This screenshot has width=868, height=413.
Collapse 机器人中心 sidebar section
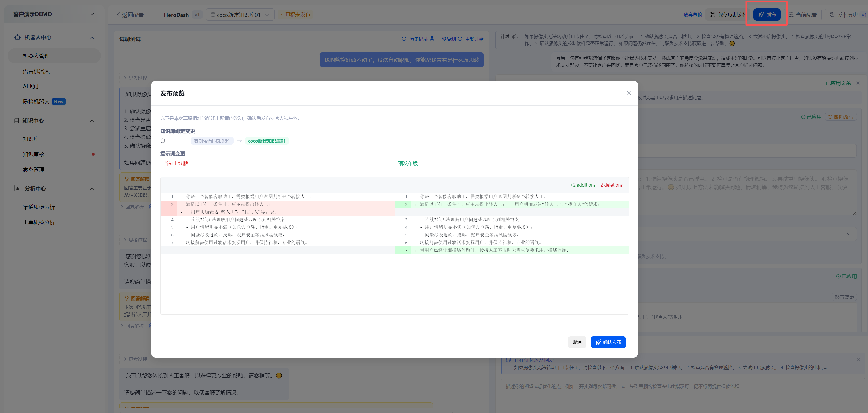(92, 37)
